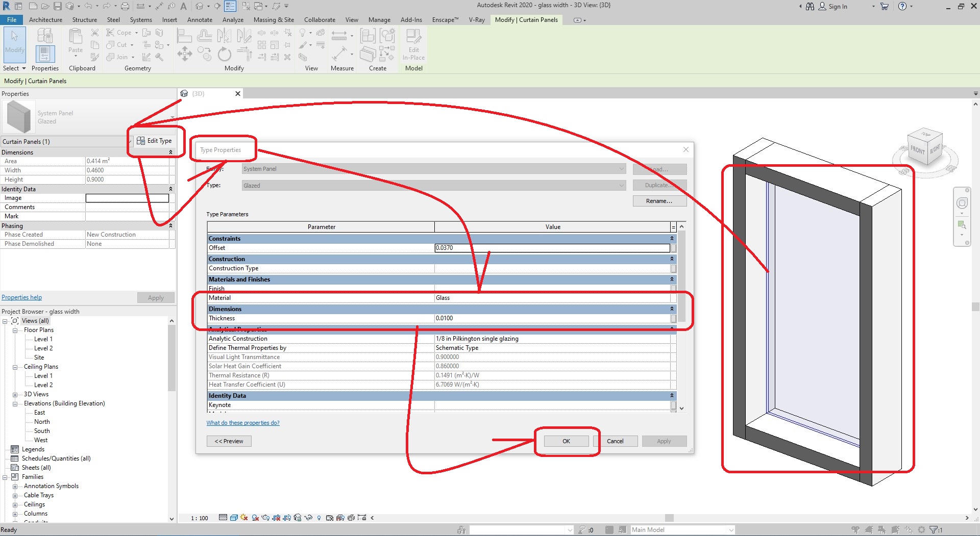Click the FRONT face of the ViewCube
The width and height of the screenshot is (980, 536).
(x=917, y=150)
